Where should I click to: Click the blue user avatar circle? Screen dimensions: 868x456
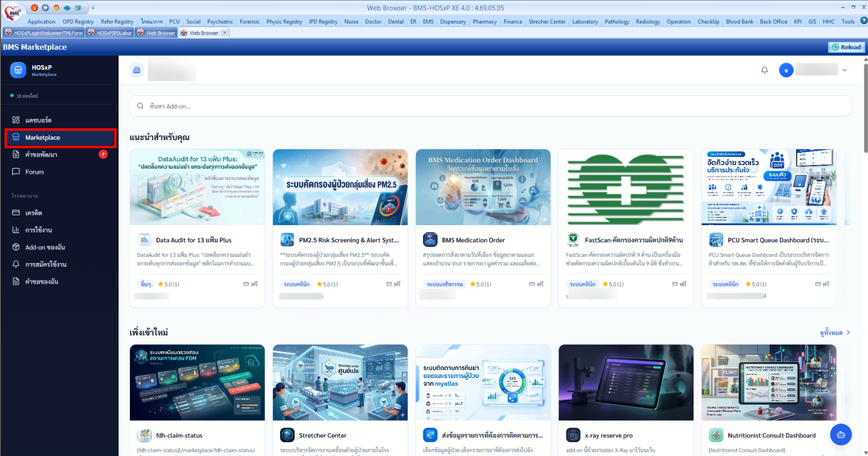point(786,70)
